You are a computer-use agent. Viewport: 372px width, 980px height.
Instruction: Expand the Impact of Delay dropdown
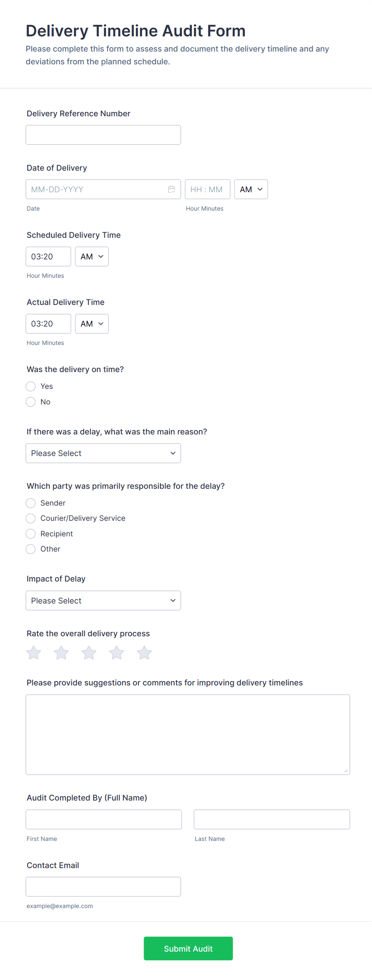[x=103, y=601]
